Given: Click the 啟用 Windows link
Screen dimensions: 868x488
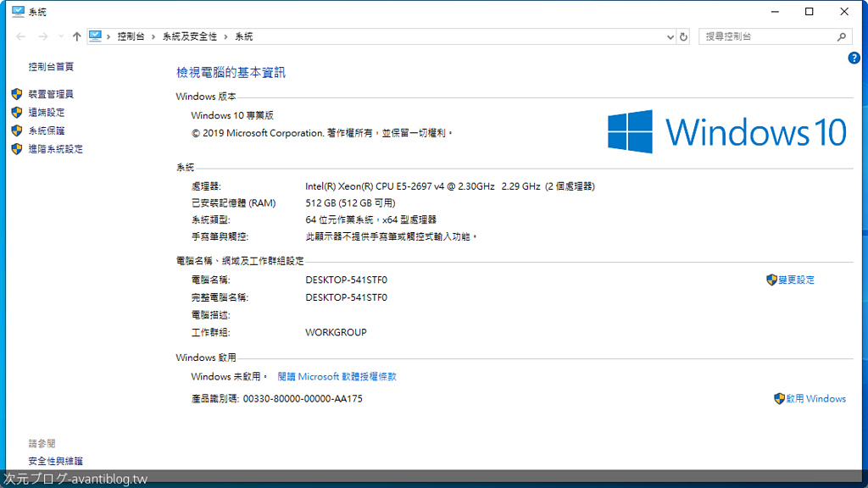Looking at the screenshot, I should 816,399.
